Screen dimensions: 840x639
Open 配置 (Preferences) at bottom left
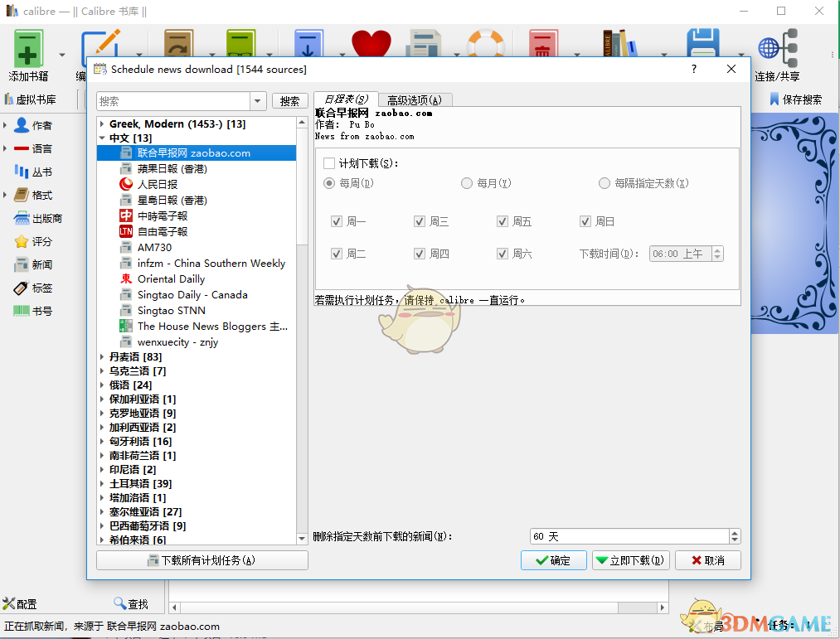(x=22, y=603)
